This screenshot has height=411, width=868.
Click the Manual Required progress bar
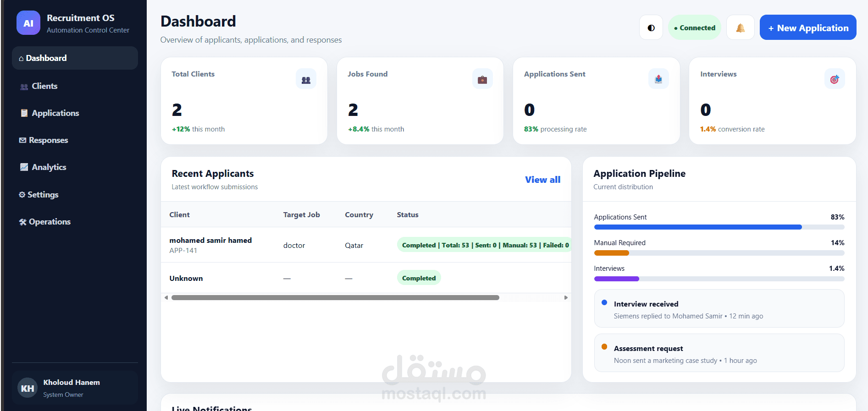click(x=719, y=253)
